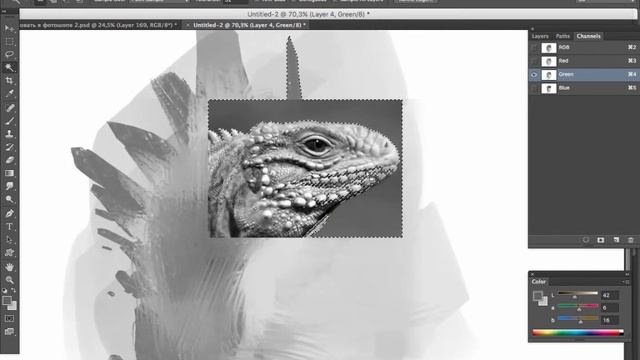
Task: Click the Red channel thumbnail
Action: pos(549,61)
